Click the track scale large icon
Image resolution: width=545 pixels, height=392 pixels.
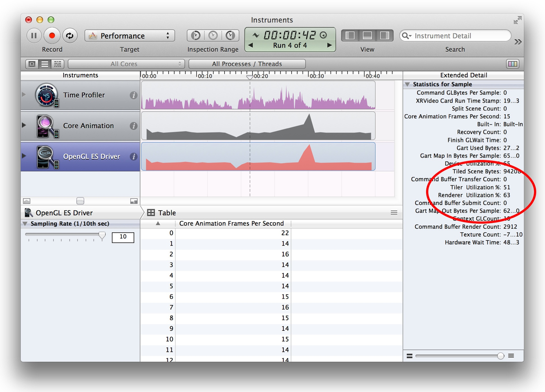point(134,201)
